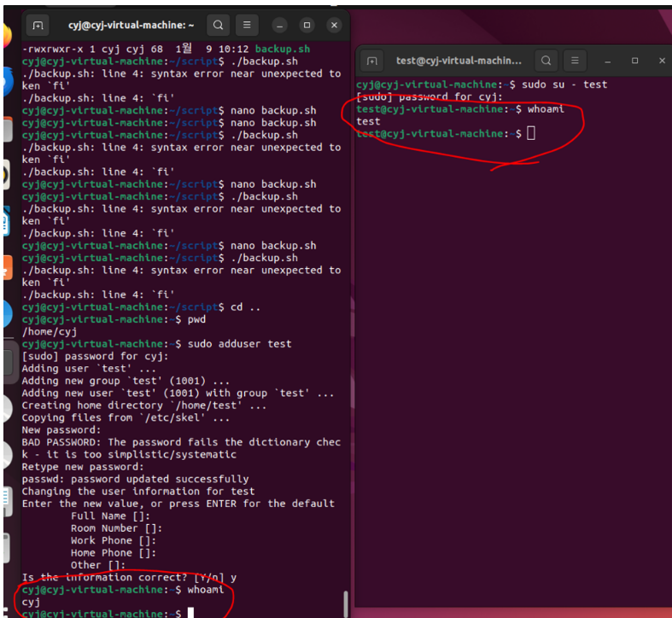Image resolution: width=672 pixels, height=618 pixels.
Task: Minimize the test terminal window
Action: click(607, 61)
